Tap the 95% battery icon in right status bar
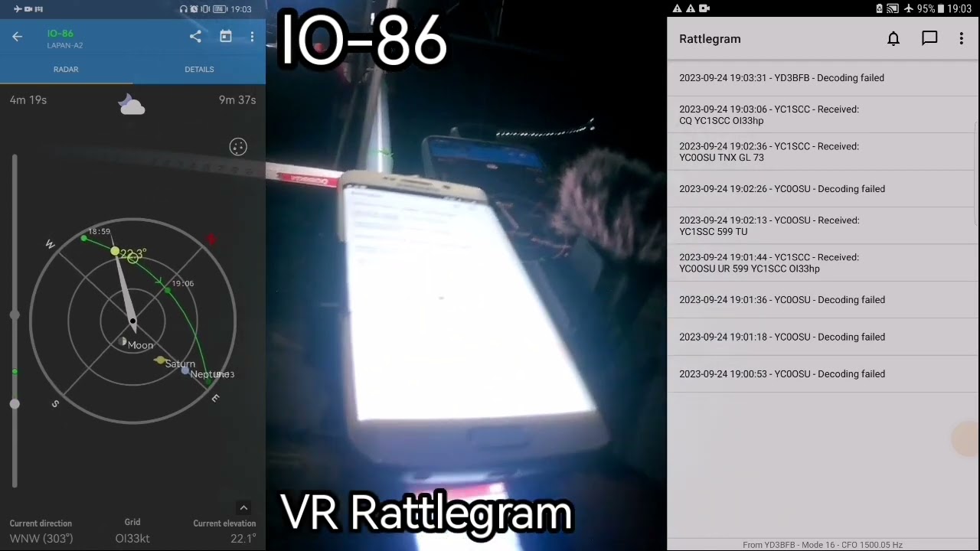This screenshot has height=551, width=980. pyautogui.click(x=940, y=8)
